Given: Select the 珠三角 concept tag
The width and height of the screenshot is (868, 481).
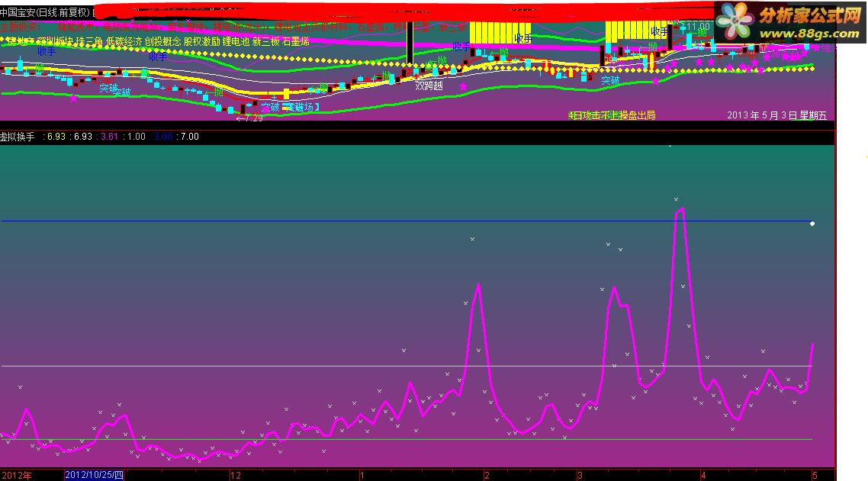Looking at the screenshot, I should click(90, 41).
